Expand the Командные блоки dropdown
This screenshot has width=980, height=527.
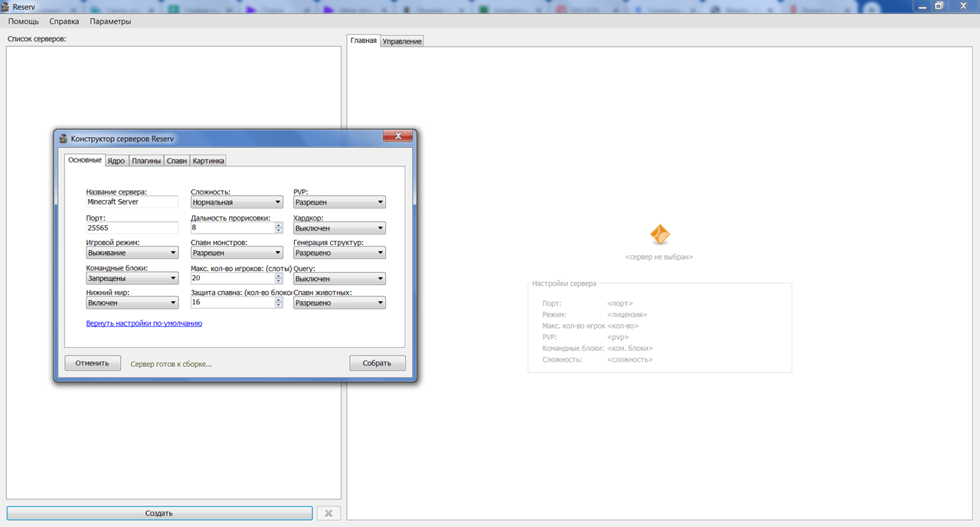[x=132, y=278]
